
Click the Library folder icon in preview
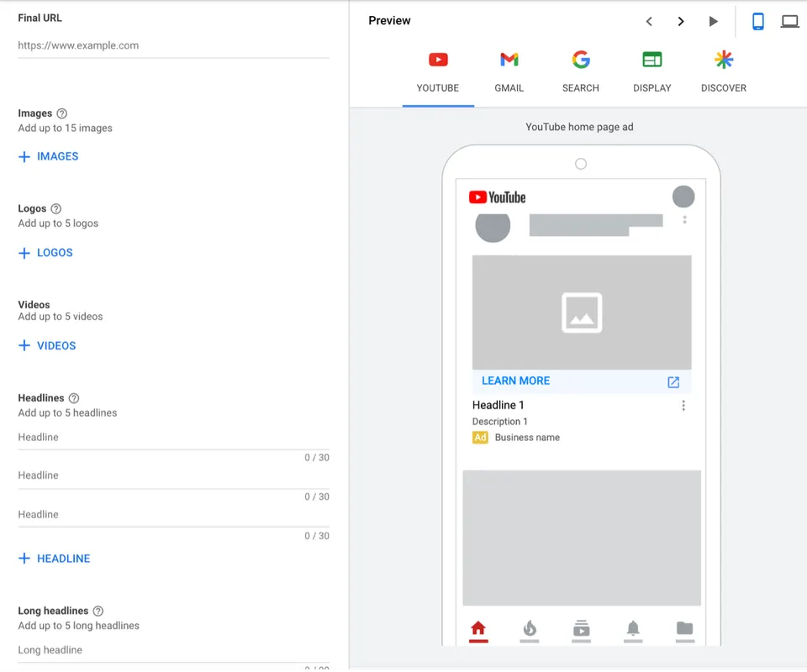pos(684,629)
